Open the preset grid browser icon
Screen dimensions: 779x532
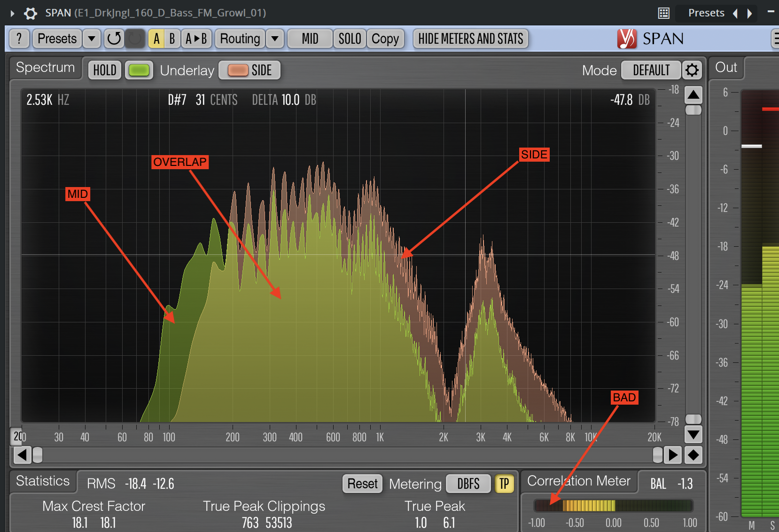[663, 13]
